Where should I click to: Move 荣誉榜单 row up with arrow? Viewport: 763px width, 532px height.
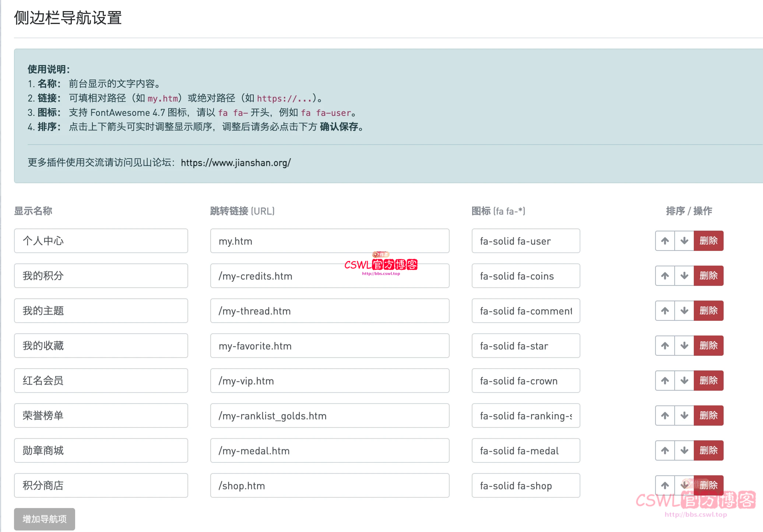tap(665, 416)
